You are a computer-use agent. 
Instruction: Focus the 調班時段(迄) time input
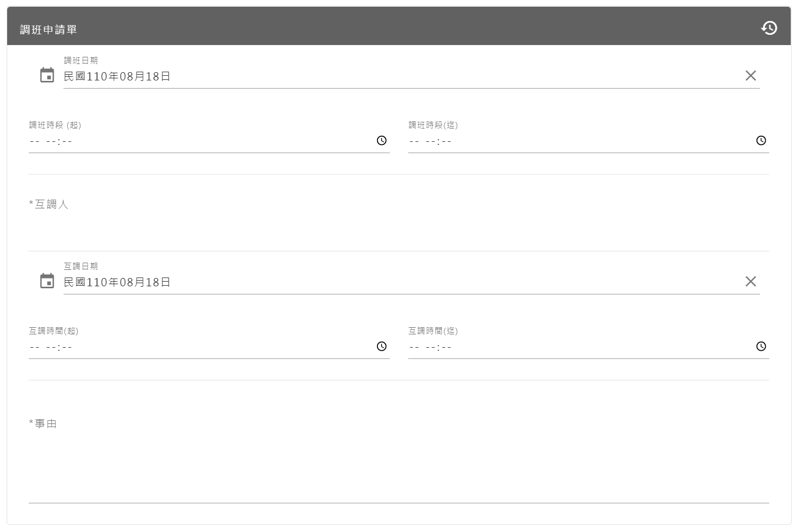click(563, 142)
